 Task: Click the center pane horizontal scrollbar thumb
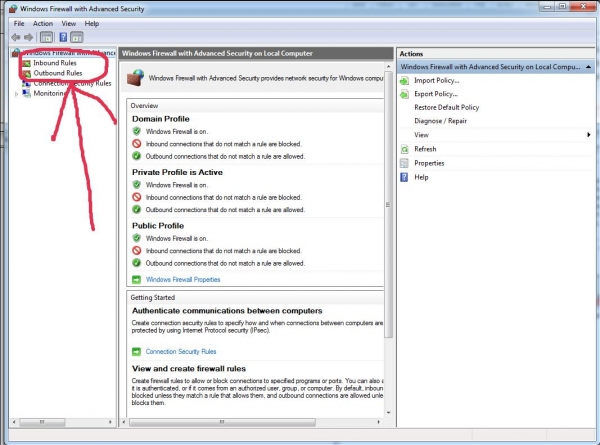pos(222,422)
